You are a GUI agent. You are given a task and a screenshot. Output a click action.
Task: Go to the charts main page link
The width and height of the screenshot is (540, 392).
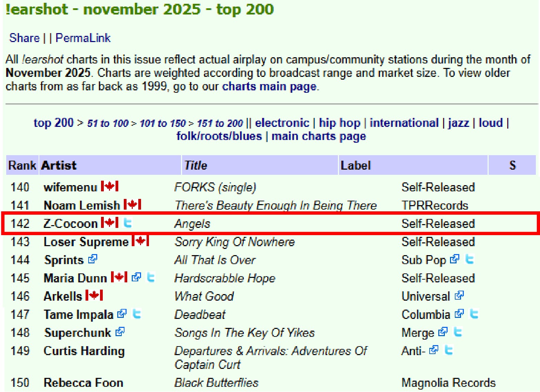point(269,86)
